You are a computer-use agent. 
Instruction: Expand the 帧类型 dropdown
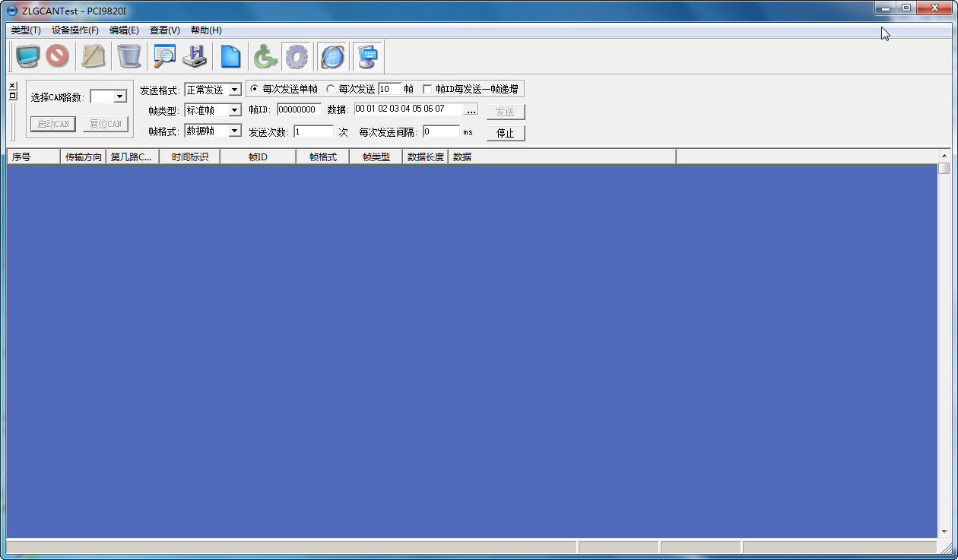point(234,110)
